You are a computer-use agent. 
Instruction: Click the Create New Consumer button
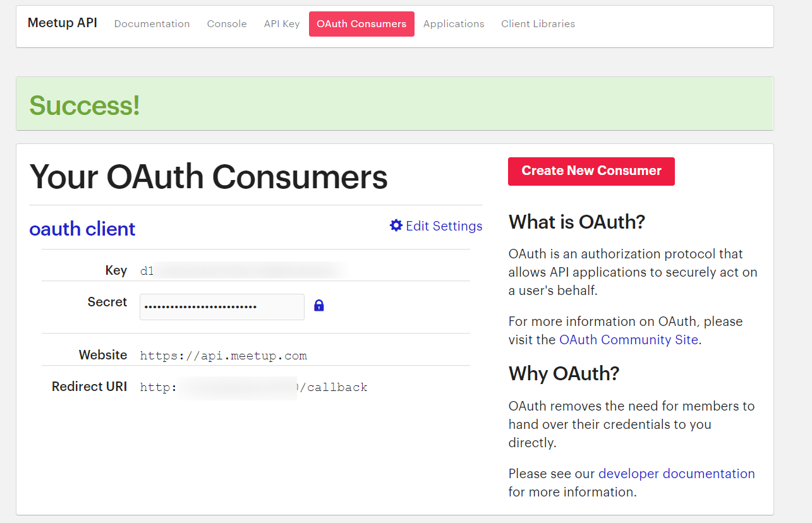click(x=591, y=171)
